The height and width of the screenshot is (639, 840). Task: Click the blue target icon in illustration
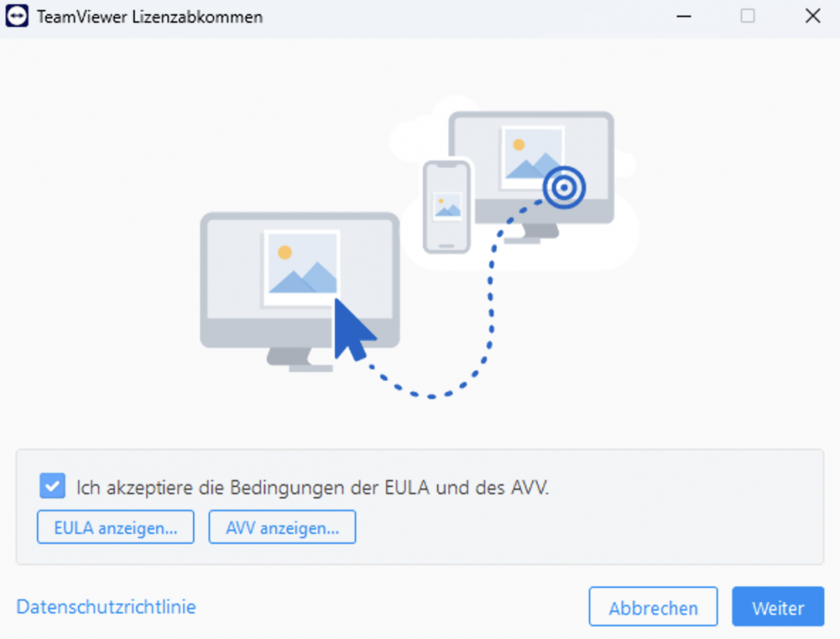(563, 187)
